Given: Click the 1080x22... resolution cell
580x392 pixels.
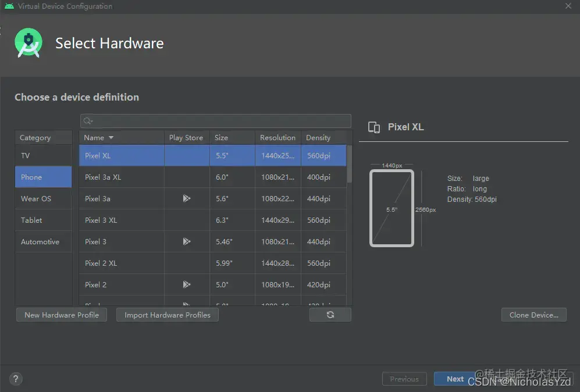Looking at the screenshot, I should coord(278,198).
